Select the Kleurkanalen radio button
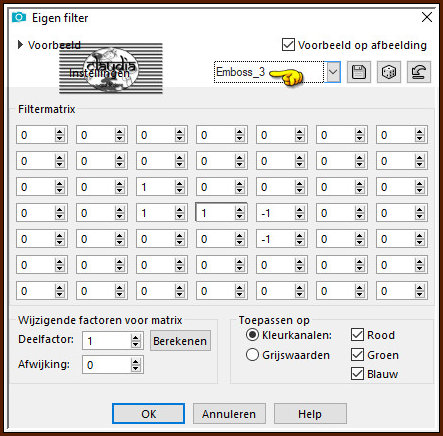Viewport: 443px width, 436px height. (252, 335)
